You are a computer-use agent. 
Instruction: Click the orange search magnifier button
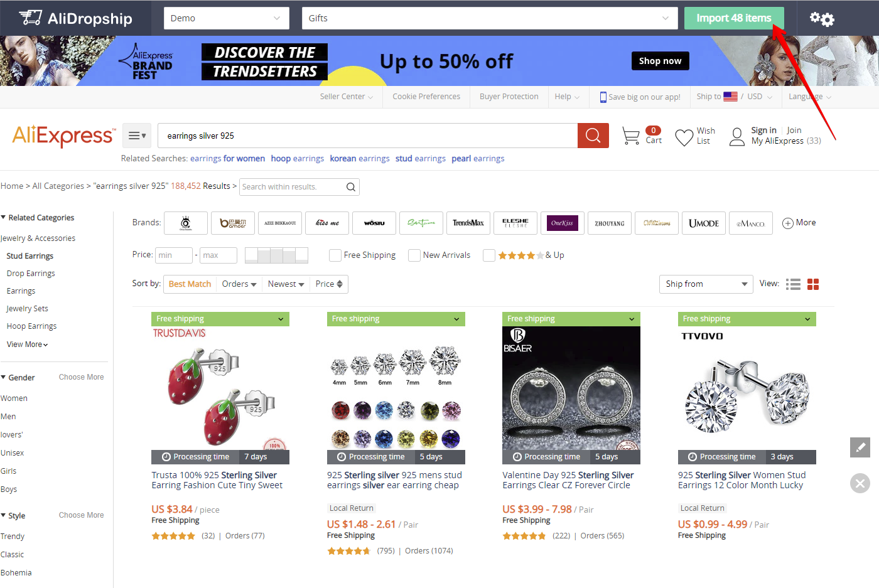click(x=593, y=136)
